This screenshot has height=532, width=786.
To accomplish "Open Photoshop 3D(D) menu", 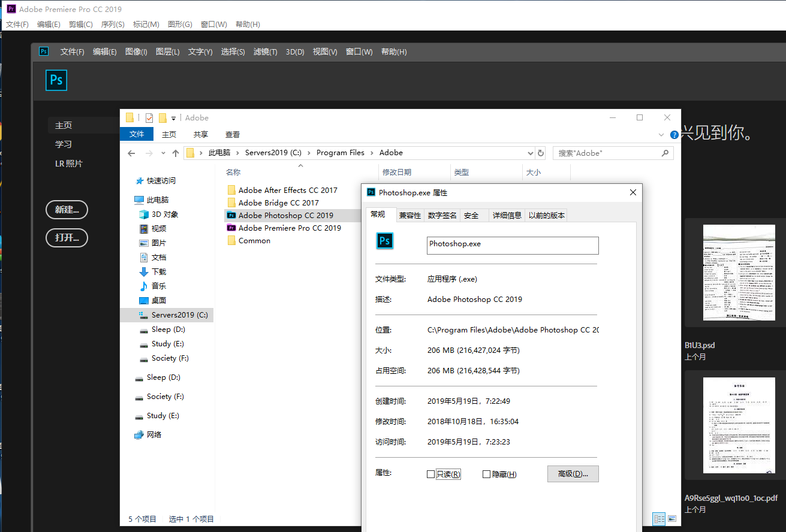I will click(x=294, y=52).
